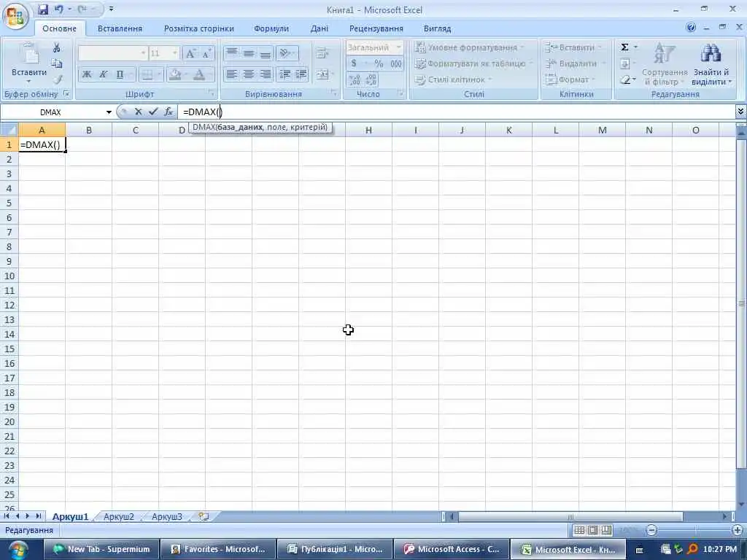Center text horizontally
The height and width of the screenshot is (560, 747).
point(248,74)
